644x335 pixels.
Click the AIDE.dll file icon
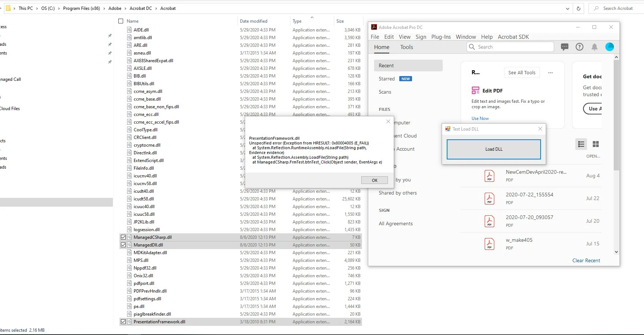(x=129, y=30)
